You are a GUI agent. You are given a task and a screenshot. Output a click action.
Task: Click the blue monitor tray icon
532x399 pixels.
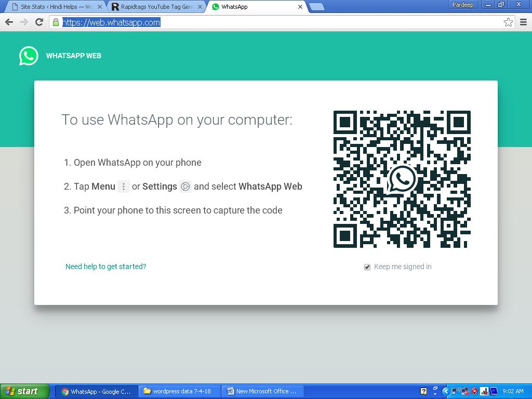point(494,392)
